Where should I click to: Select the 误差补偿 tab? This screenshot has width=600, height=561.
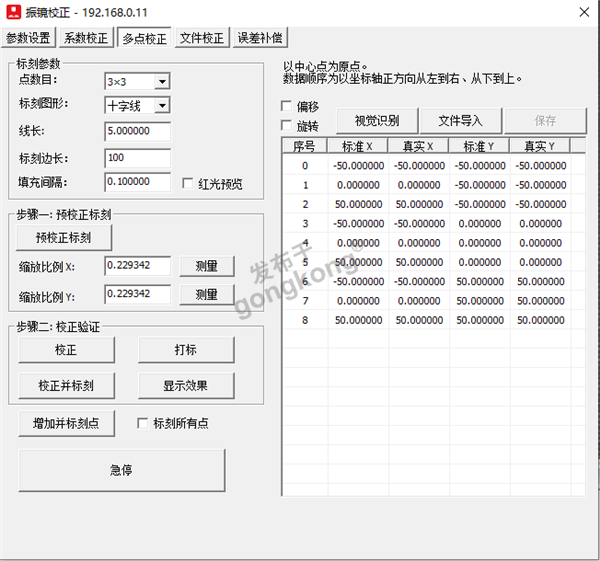click(259, 39)
